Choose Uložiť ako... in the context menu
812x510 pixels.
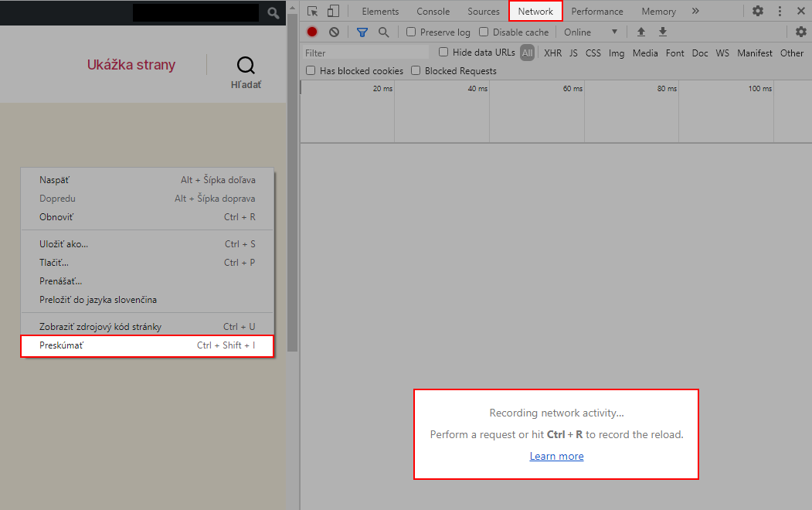point(147,244)
